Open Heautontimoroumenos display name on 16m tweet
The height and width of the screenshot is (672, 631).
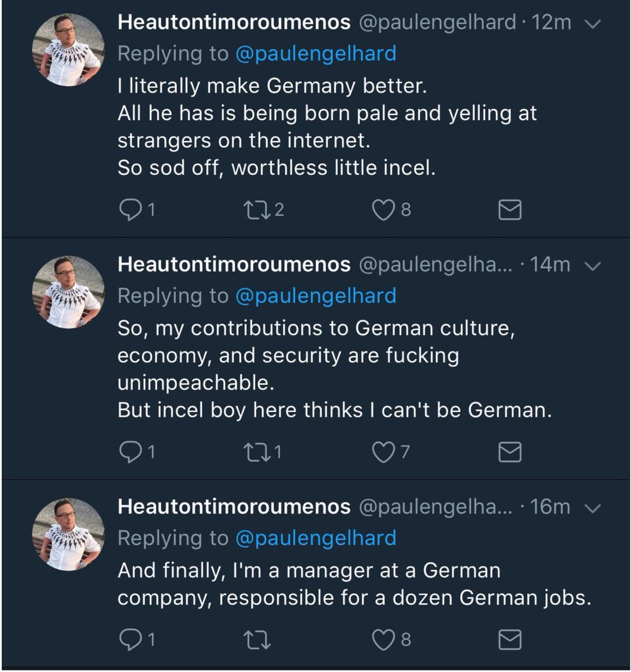point(234,507)
